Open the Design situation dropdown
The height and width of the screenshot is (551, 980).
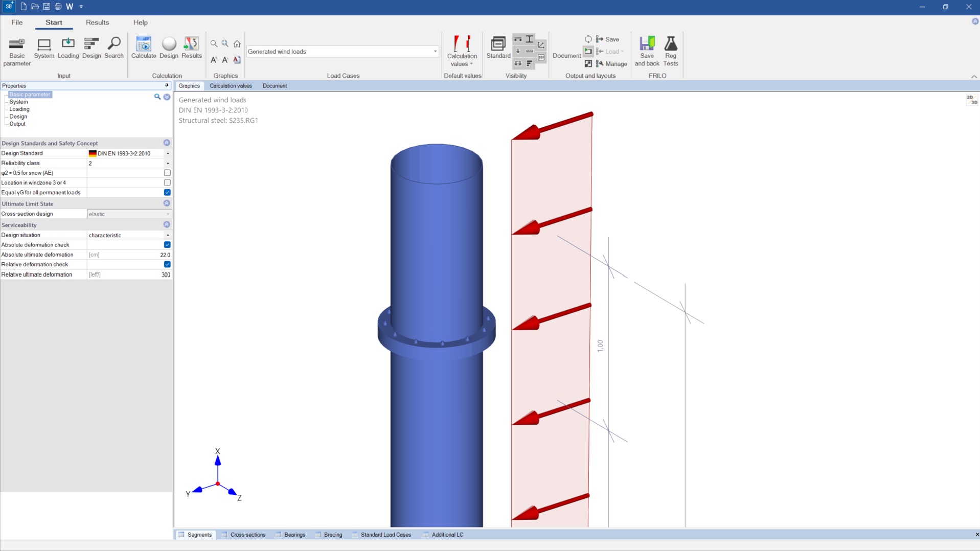168,236
